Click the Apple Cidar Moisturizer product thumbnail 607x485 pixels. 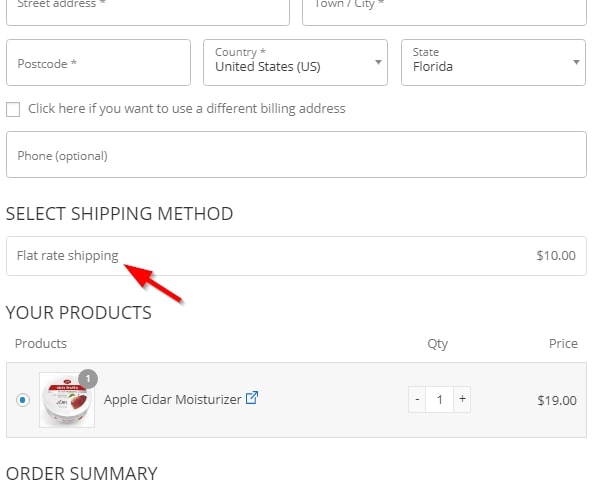coord(67,400)
